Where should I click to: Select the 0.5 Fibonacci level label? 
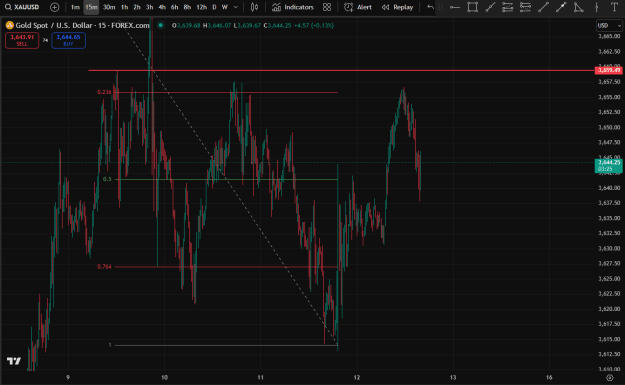click(107, 179)
